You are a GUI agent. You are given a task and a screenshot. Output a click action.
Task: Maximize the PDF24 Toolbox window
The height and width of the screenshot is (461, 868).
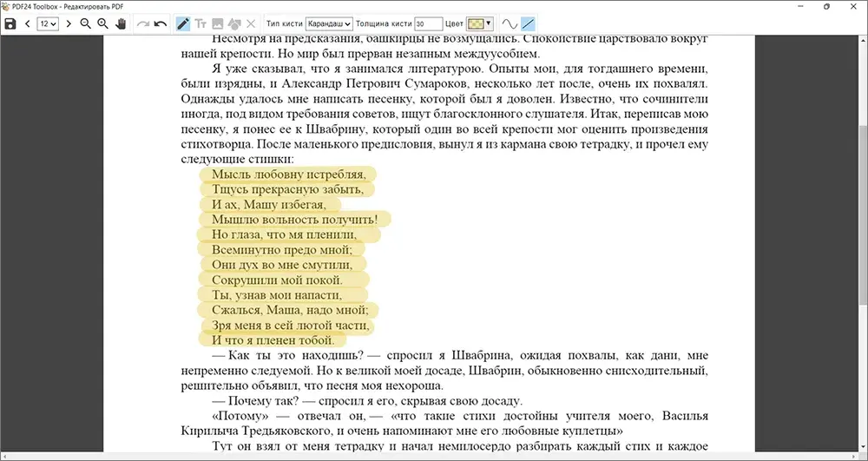point(826,6)
